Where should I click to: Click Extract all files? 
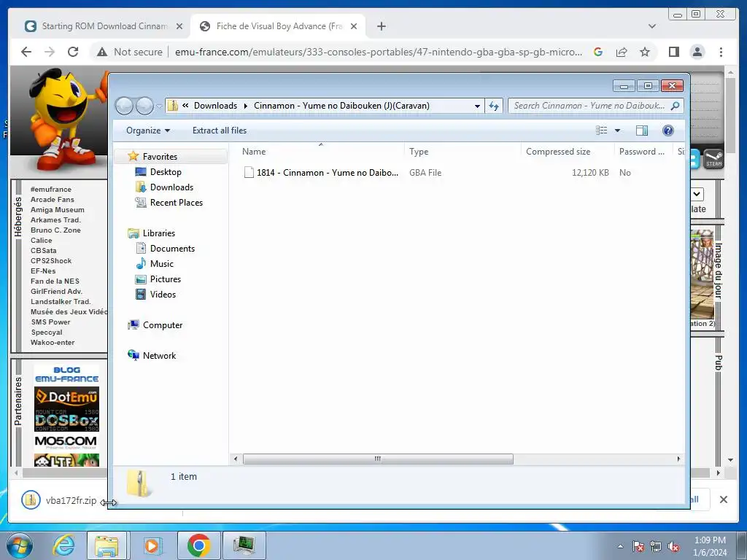click(x=220, y=131)
